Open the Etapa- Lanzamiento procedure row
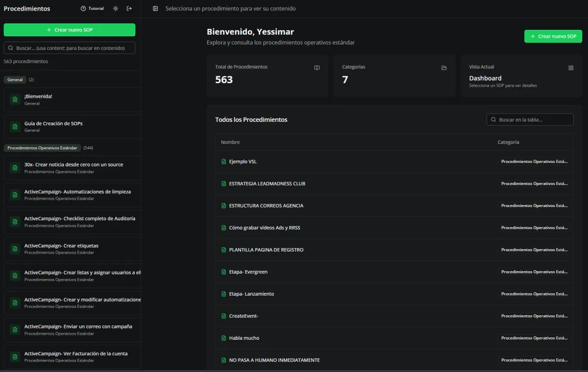This screenshot has height=372, width=588. (251, 294)
